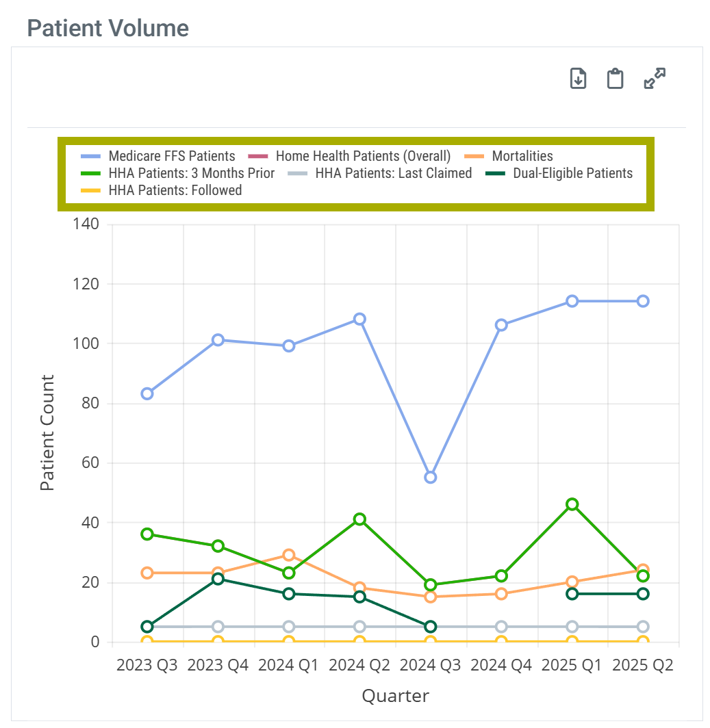Click the download chart icon
The width and height of the screenshot is (710, 728).
tap(579, 79)
